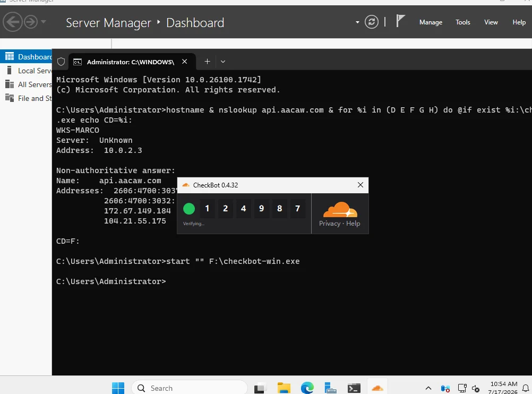Open File Explorer from the taskbar

tap(284, 388)
